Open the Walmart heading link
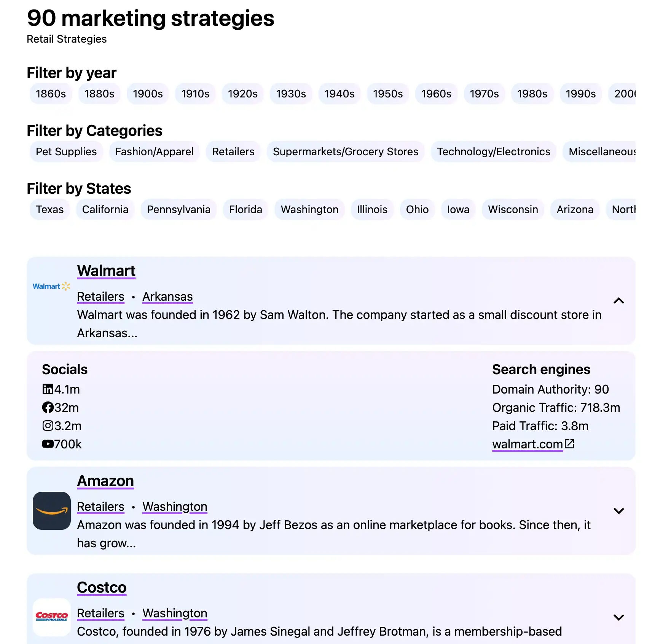The height and width of the screenshot is (644, 663). [106, 271]
